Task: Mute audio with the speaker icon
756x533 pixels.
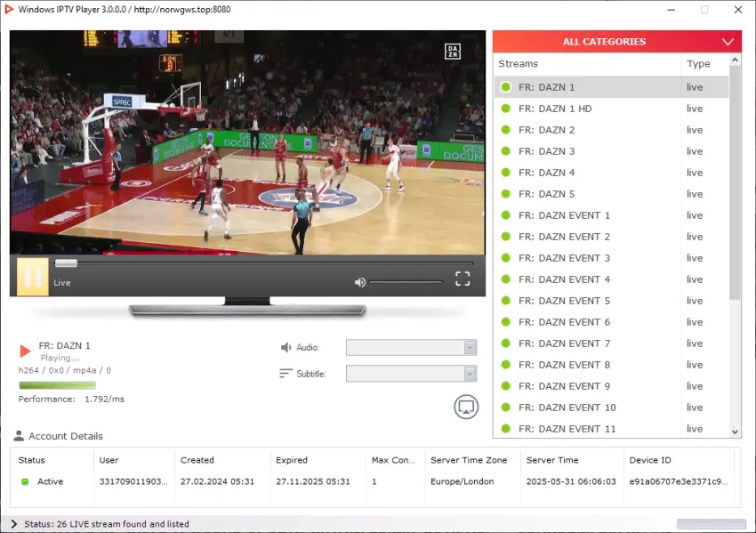Action: [x=360, y=282]
